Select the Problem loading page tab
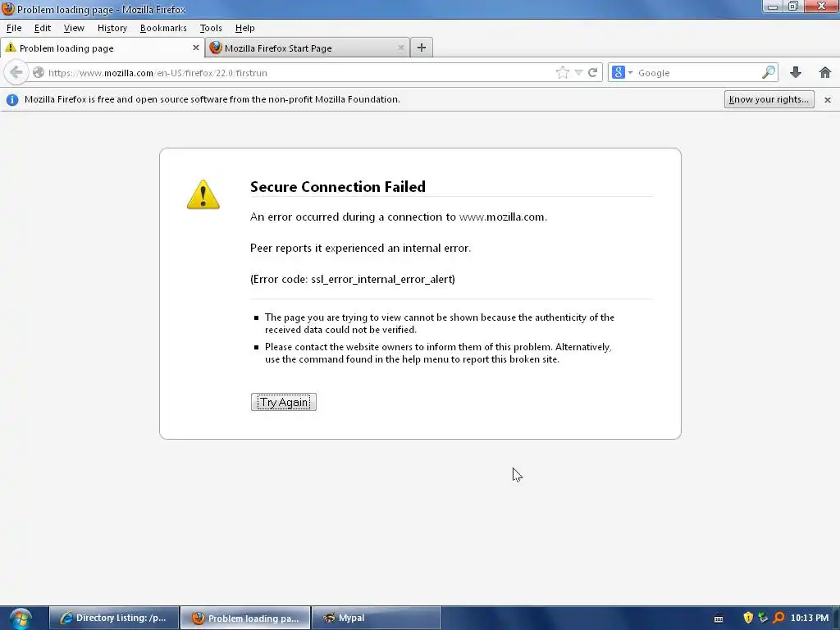The width and height of the screenshot is (840, 630). [103, 48]
